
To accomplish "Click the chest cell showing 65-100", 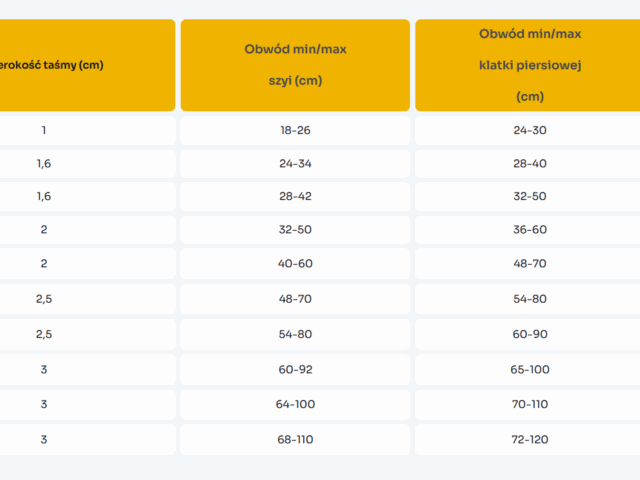I will [529, 369].
